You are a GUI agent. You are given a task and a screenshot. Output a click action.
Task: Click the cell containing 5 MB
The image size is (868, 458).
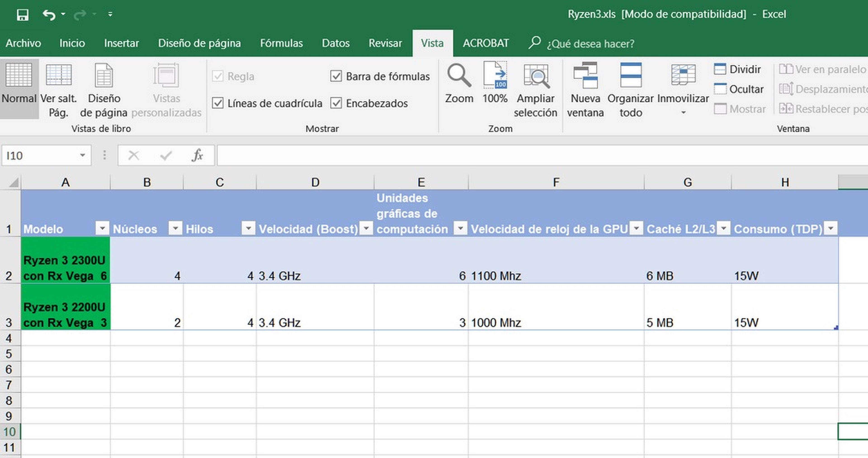[687, 307]
